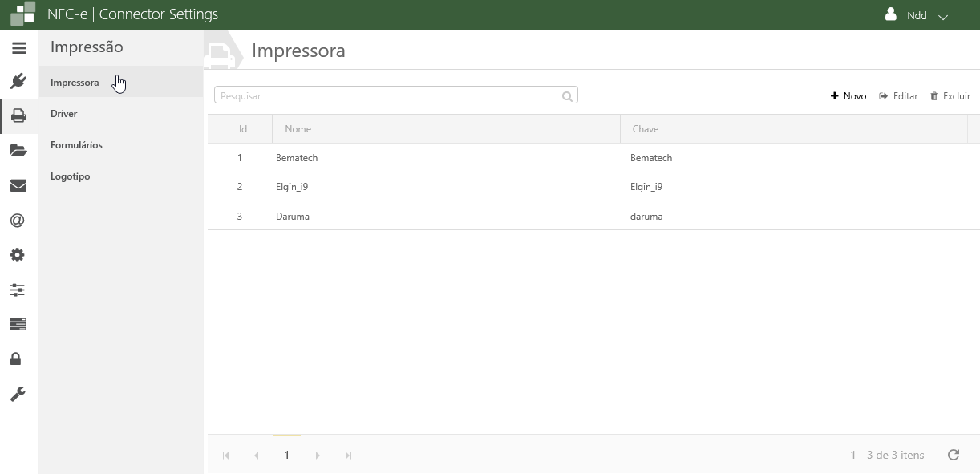Refresh the printer list

(954, 455)
